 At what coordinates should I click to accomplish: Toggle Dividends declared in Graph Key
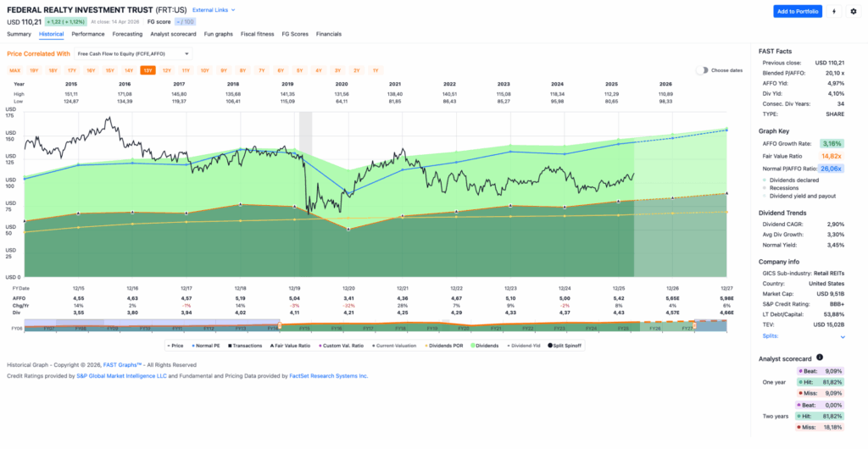click(x=796, y=180)
